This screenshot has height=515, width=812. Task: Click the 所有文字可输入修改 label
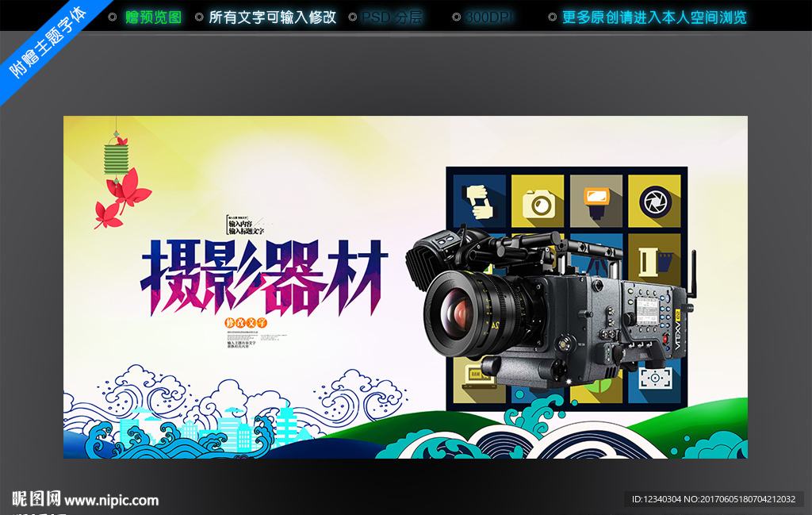point(273,17)
